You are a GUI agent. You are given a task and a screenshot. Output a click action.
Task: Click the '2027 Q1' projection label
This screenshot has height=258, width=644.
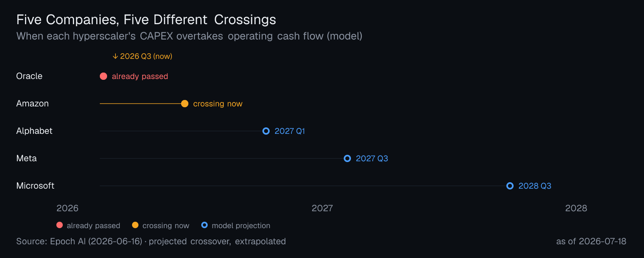click(290, 131)
